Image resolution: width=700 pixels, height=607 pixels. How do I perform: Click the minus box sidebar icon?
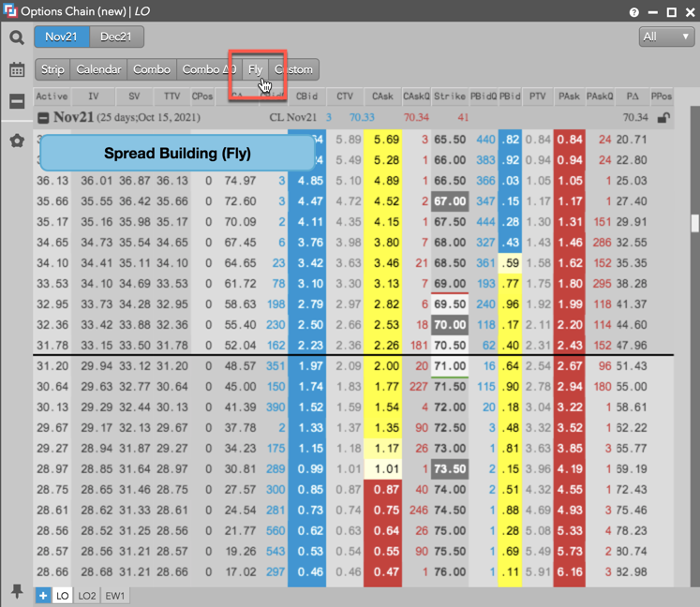17,101
